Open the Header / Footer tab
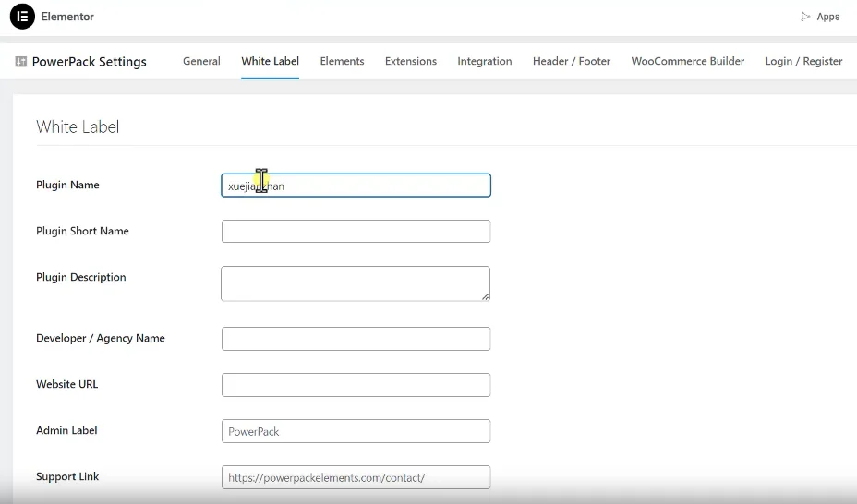This screenshot has height=504, width=857. pos(572,61)
